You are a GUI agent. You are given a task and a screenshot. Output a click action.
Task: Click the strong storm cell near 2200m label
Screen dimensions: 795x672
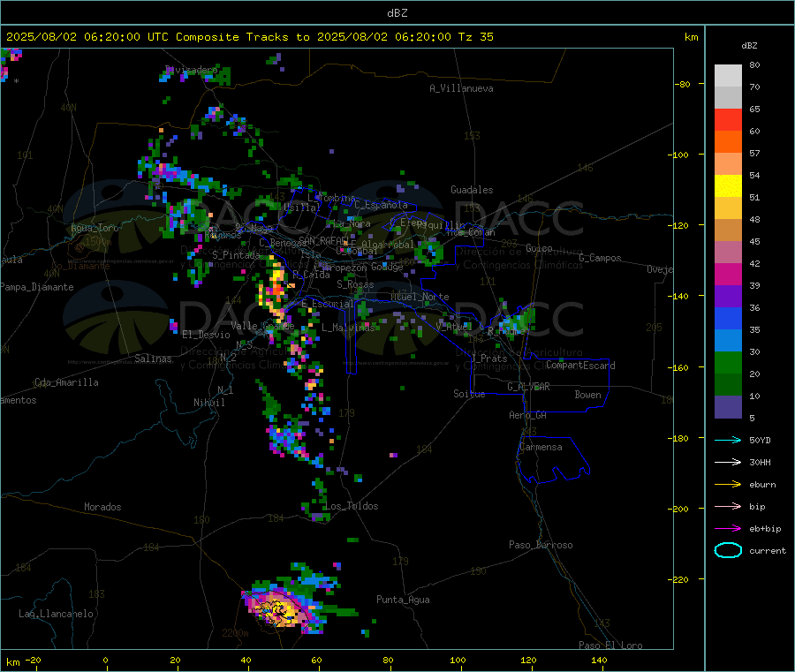(278, 609)
